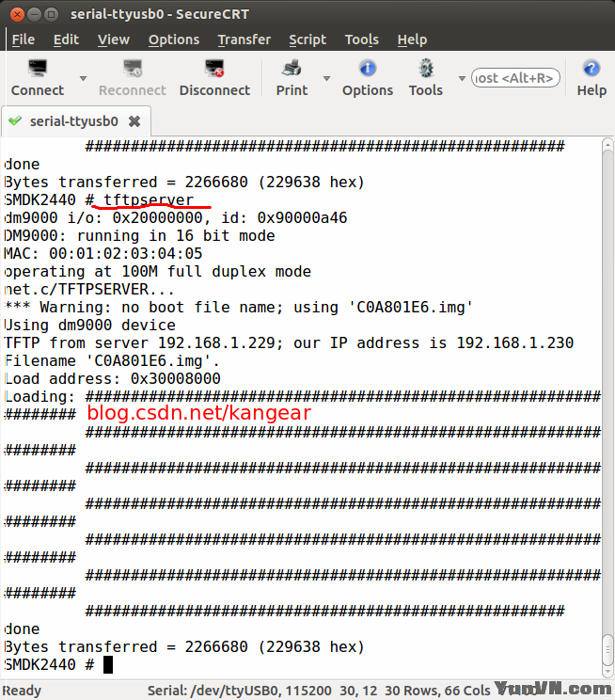Click the Disconnect toolbar icon
The height and width of the screenshot is (700, 615).
click(x=214, y=69)
